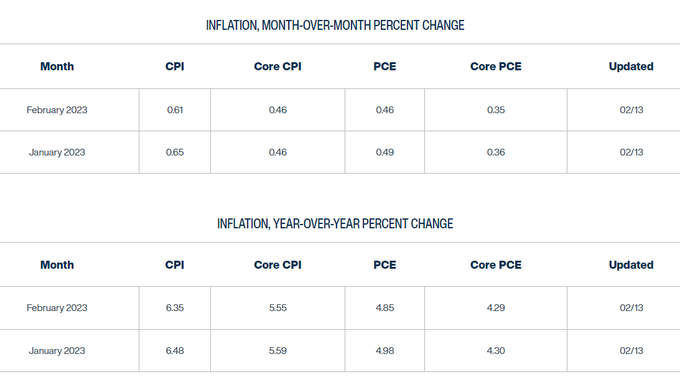Click the January 2023 year-over-year CPI value 6.48
680x382 pixels.
coord(175,350)
